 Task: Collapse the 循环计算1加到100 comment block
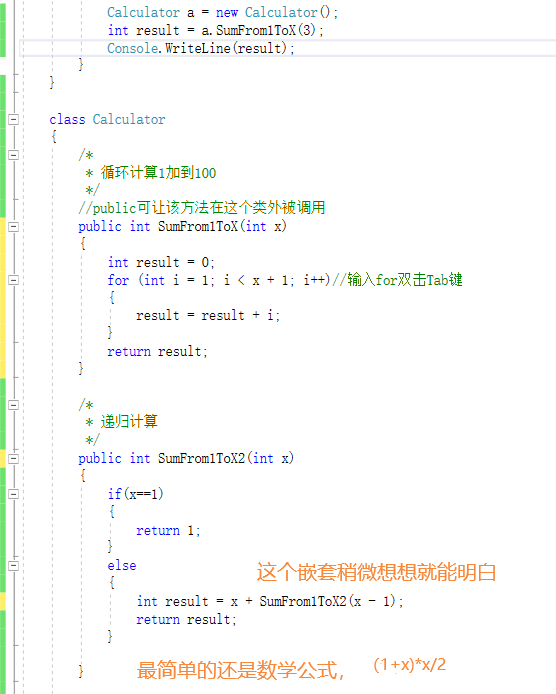tap(14, 155)
